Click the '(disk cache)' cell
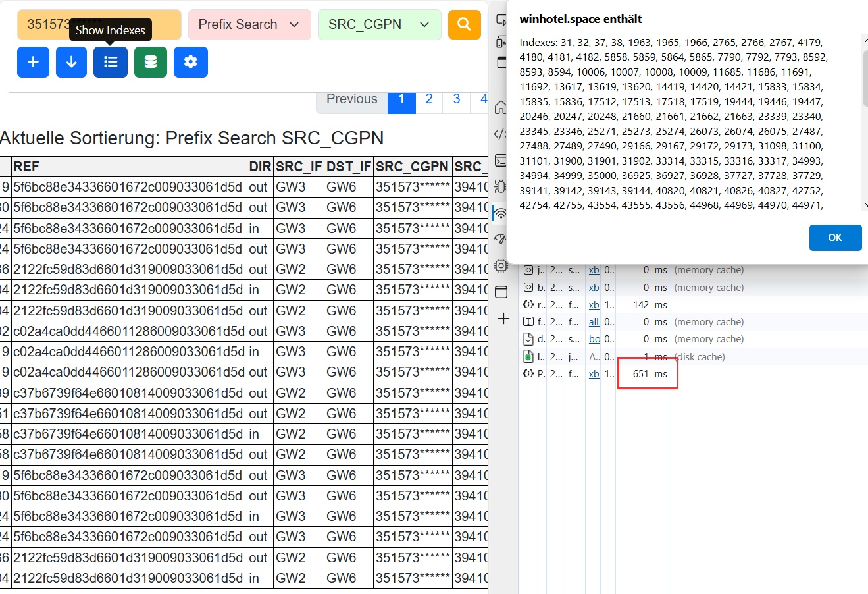 tap(700, 356)
